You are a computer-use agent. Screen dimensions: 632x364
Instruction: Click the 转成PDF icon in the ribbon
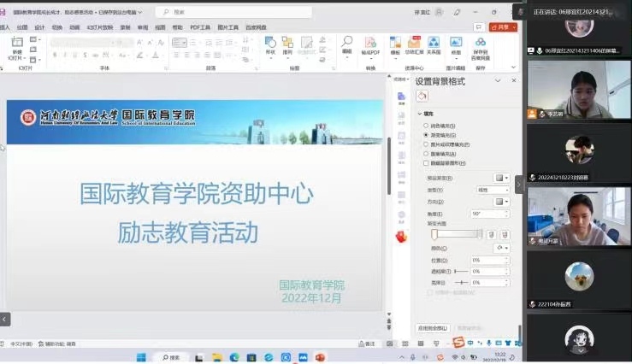[x=370, y=44]
